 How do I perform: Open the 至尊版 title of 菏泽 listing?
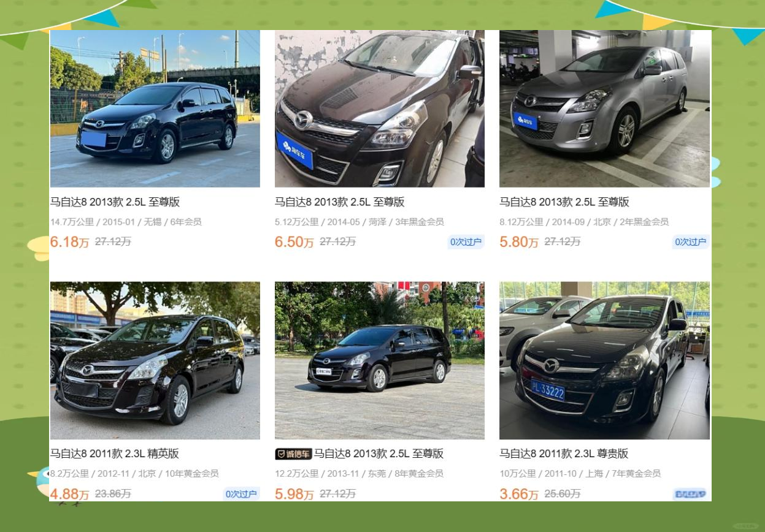pyautogui.click(x=340, y=202)
